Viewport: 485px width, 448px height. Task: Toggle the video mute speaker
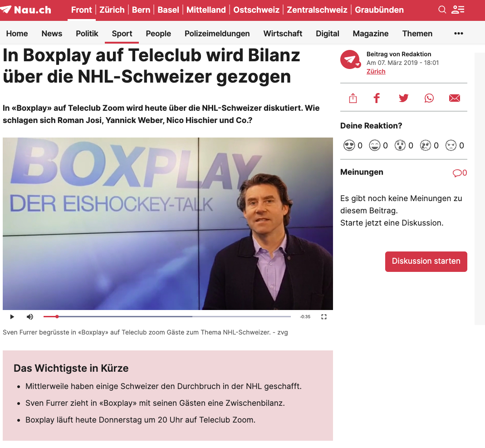[29, 316]
